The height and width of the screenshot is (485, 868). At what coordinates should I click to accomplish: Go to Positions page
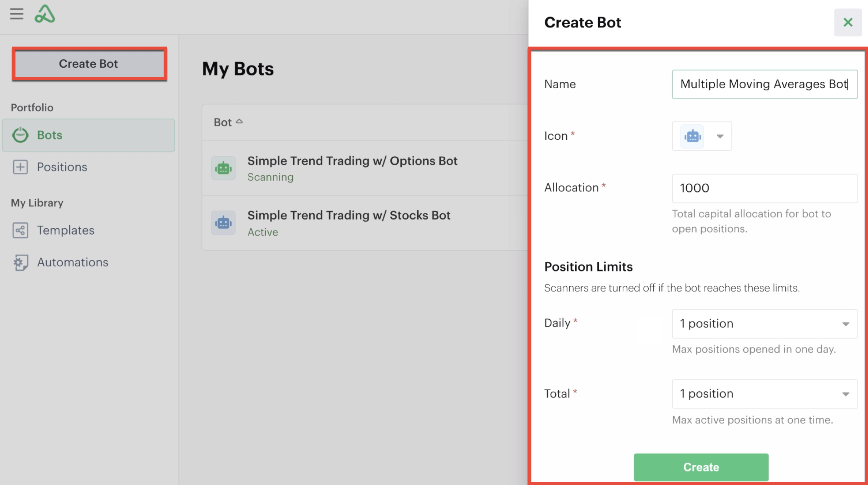(x=89, y=167)
